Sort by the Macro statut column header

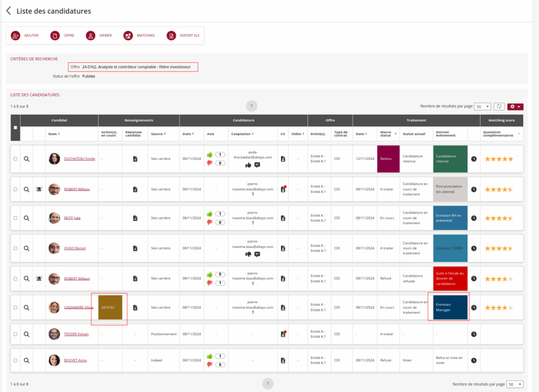(386, 134)
